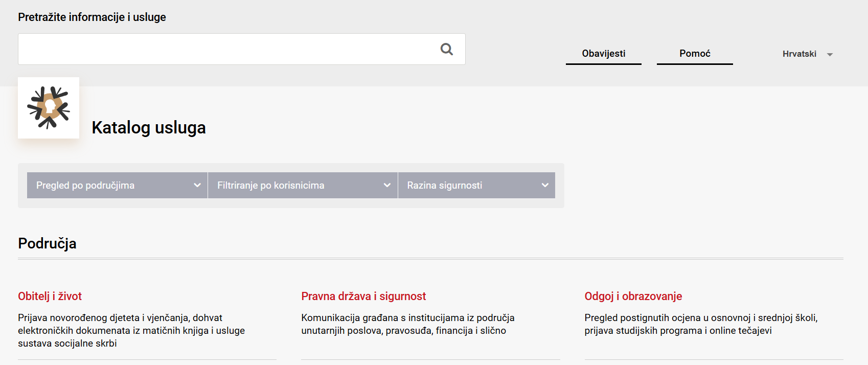
Task: Click the e-Građani logo image
Action: (x=49, y=108)
